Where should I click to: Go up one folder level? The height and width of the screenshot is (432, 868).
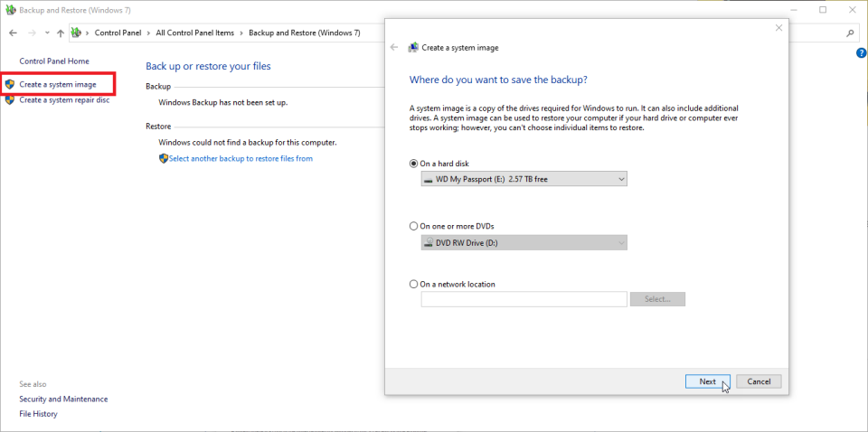coord(61,33)
